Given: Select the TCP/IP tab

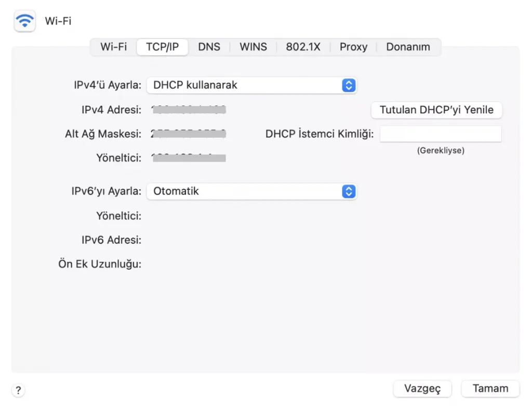Looking at the screenshot, I should pyautogui.click(x=162, y=47).
